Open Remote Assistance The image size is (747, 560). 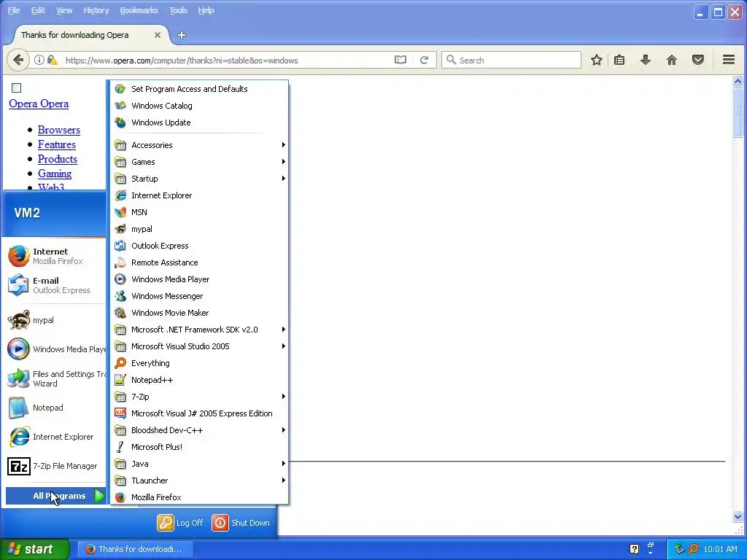pyautogui.click(x=199, y=262)
